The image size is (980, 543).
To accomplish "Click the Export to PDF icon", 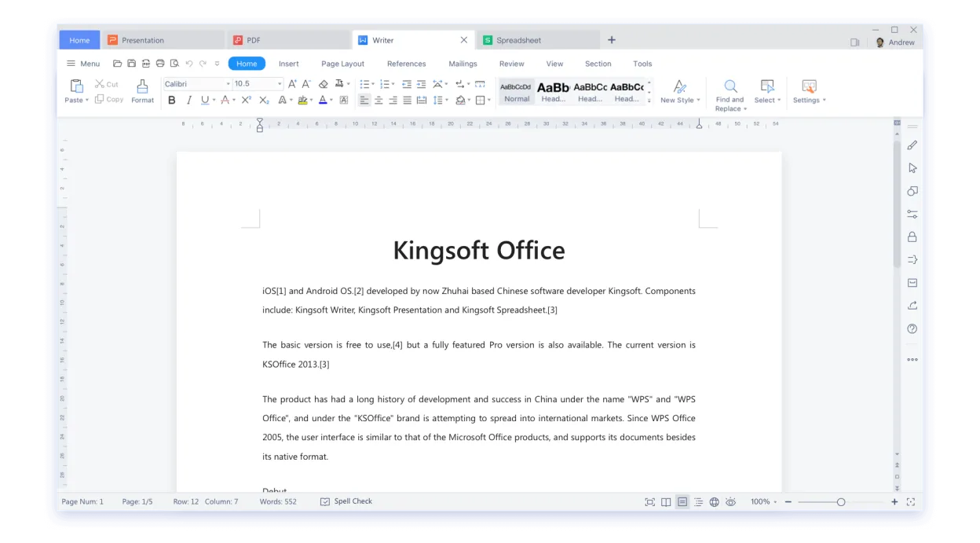I will pos(146,64).
